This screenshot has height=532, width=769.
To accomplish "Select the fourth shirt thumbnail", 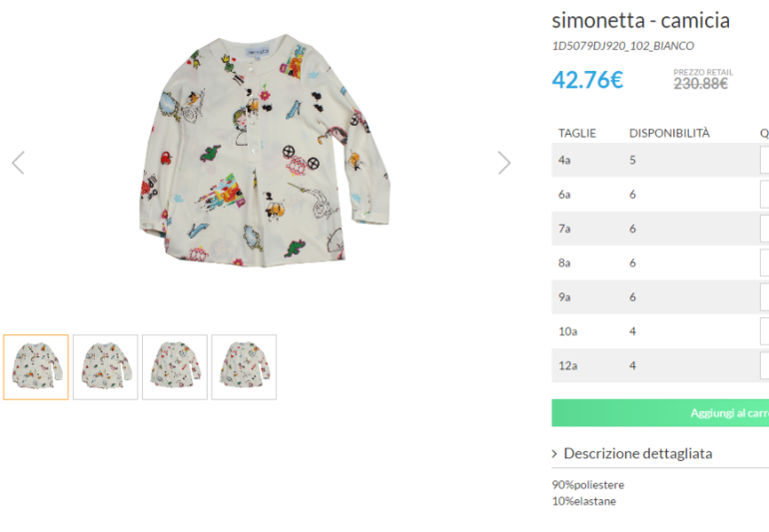I will click(244, 367).
